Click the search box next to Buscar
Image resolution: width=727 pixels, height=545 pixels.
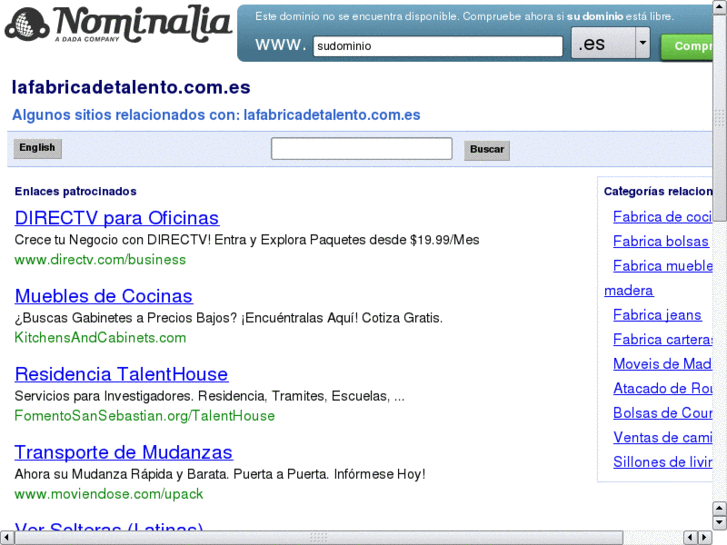tap(361, 148)
